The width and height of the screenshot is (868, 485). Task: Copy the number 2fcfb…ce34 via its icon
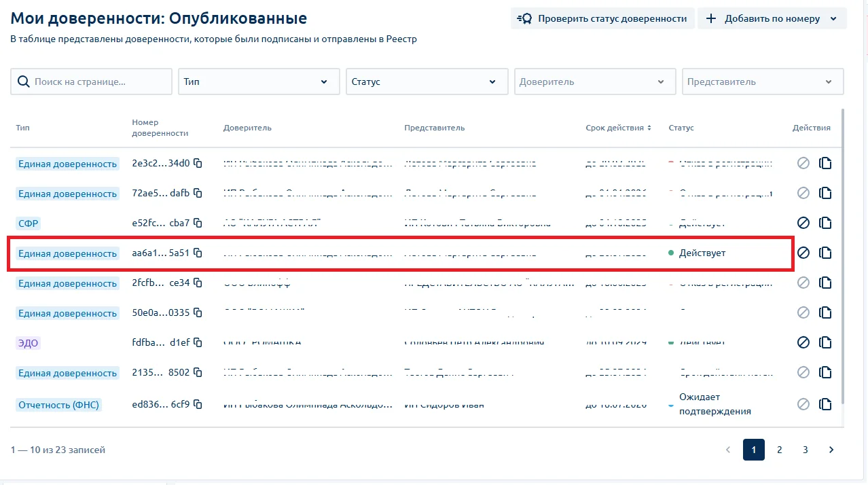coord(198,283)
